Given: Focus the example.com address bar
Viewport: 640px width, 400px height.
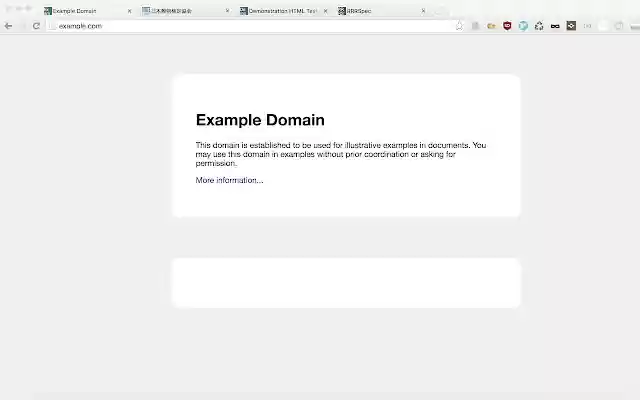Looking at the screenshot, I should 255,26.
